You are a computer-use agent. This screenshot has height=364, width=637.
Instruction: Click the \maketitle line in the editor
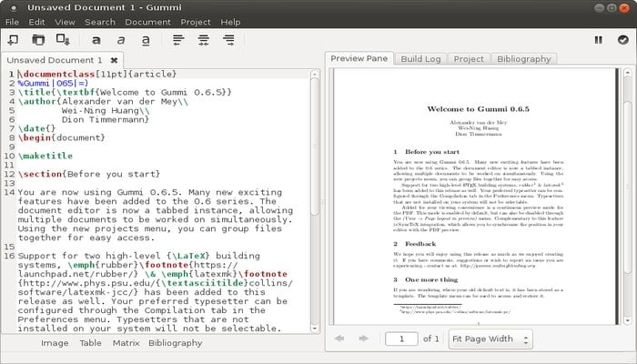[x=45, y=156]
